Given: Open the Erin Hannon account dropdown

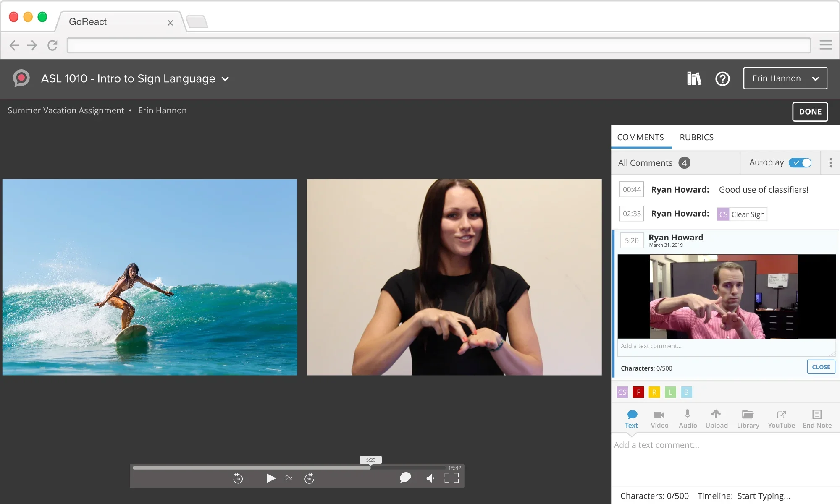Looking at the screenshot, I should 785,78.
